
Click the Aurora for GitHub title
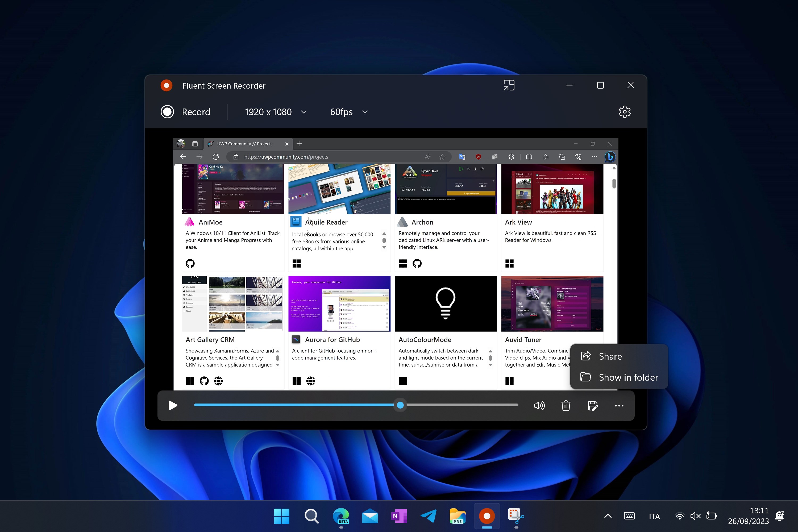click(x=332, y=340)
